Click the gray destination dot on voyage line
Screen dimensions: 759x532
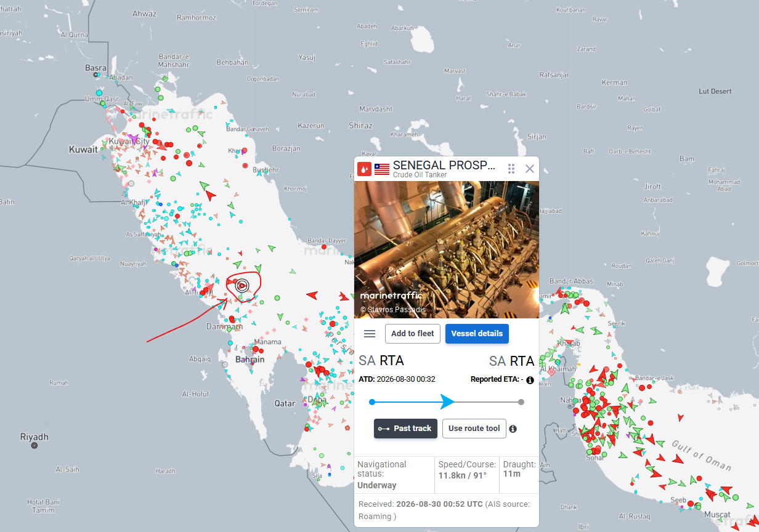pyautogui.click(x=521, y=402)
